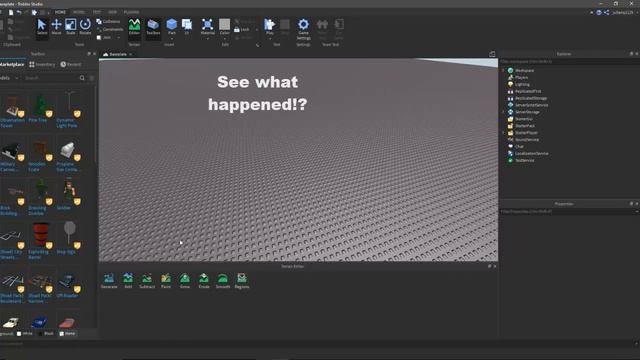Switch to the TEST ribbon tab
Image resolution: width=640 pixels, height=360 pixels.
coord(97,12)
